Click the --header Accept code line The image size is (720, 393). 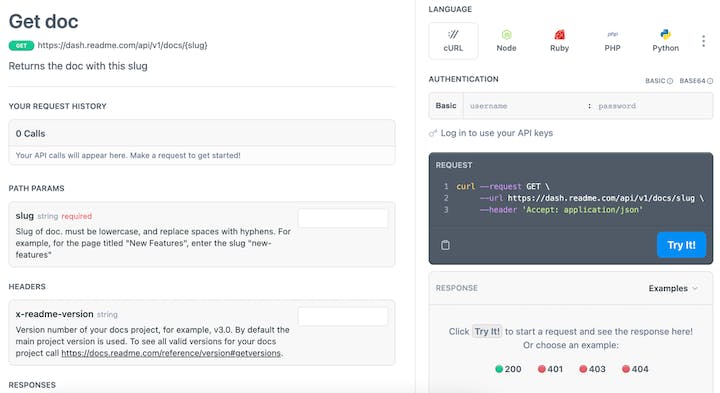[561, 210]
